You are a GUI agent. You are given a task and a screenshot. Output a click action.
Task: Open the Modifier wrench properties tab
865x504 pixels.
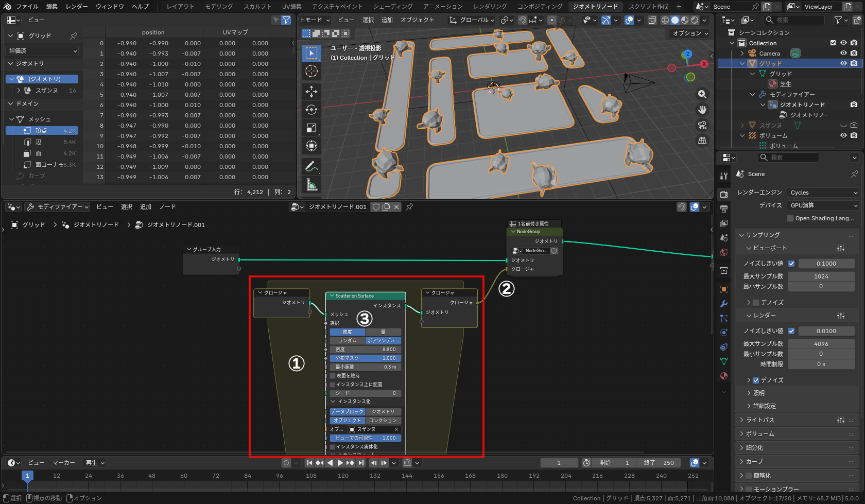pos(724,304)
